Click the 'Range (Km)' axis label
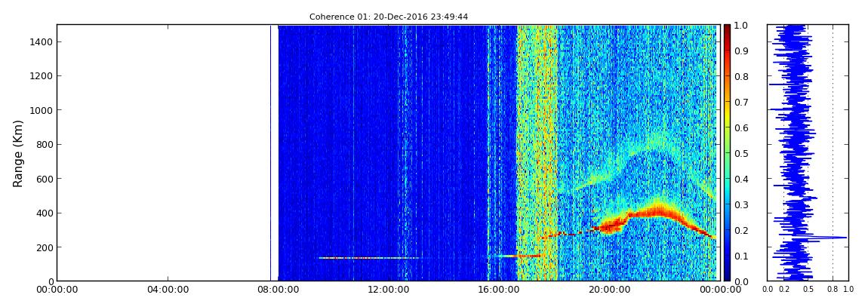Viewport: 868px width, 307px height. click(x=18, y=152)
